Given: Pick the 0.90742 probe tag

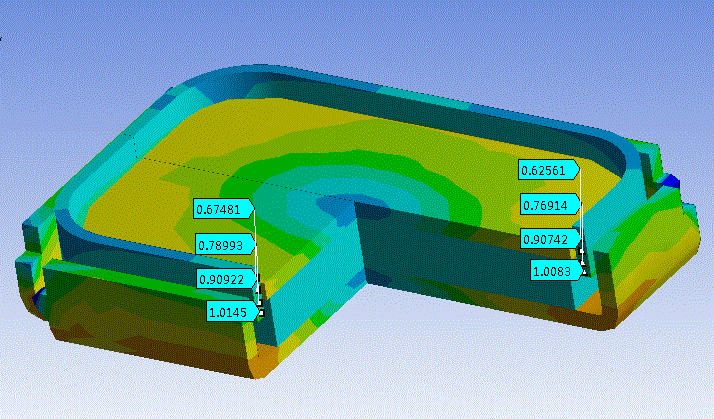Looking at the screenshot, I should click(548, 238).
